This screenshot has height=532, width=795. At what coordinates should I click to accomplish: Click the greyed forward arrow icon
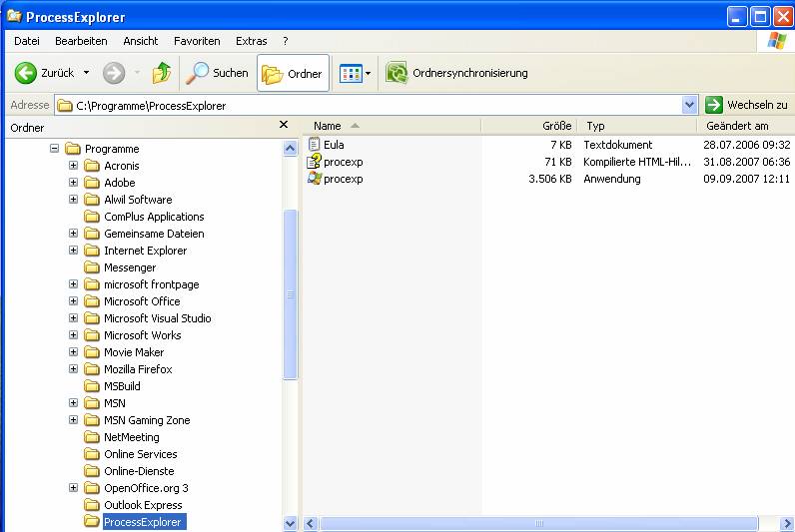(x=114, y=73)
